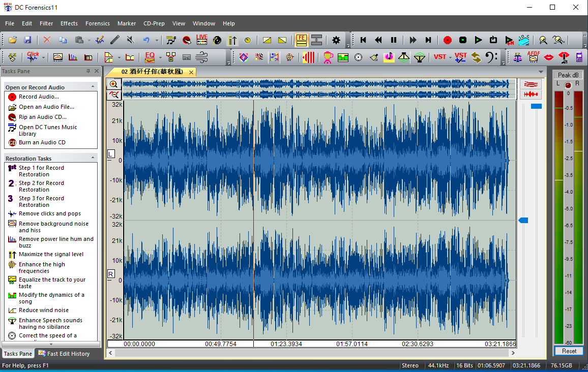
Task: Toggle the L left channel selector
Action: click(111, 153)
